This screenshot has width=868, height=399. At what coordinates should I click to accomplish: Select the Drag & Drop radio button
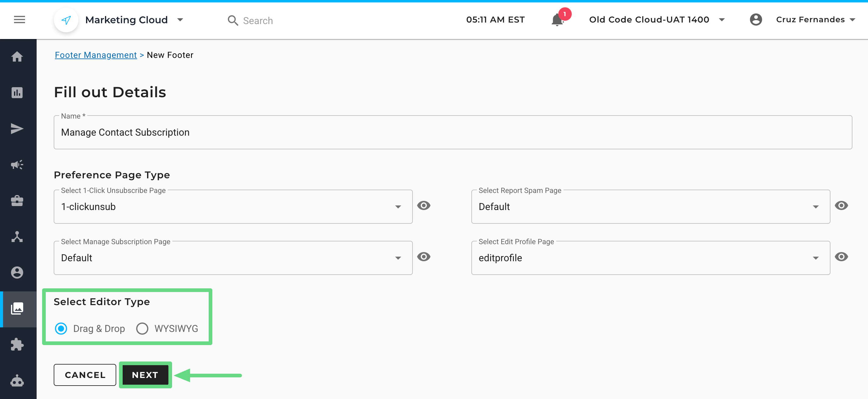pos(61,328)
